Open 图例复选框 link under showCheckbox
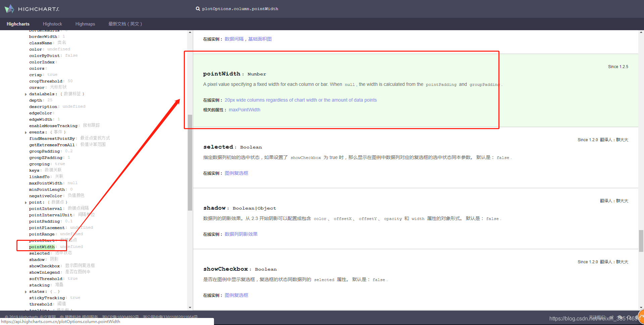 point(236,295)
